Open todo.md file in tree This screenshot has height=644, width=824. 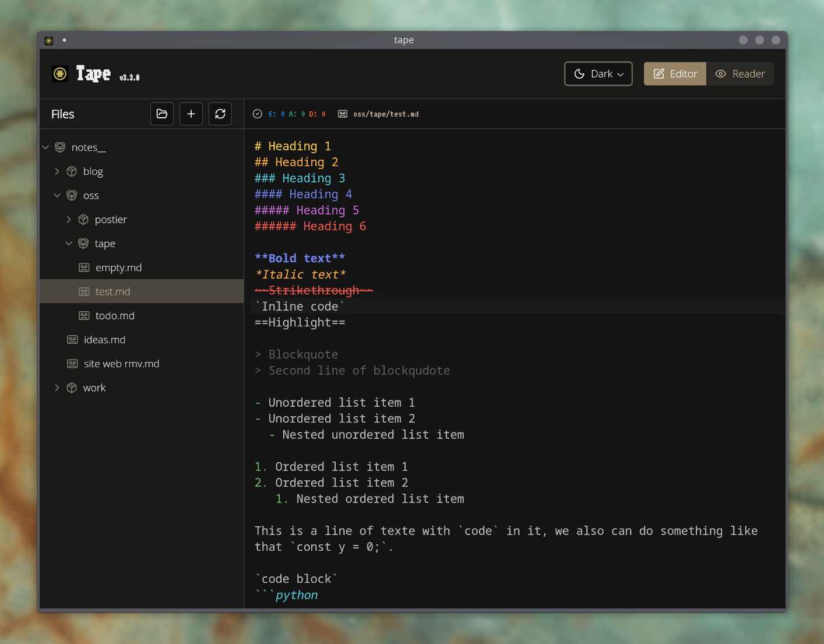pos(115,316)
